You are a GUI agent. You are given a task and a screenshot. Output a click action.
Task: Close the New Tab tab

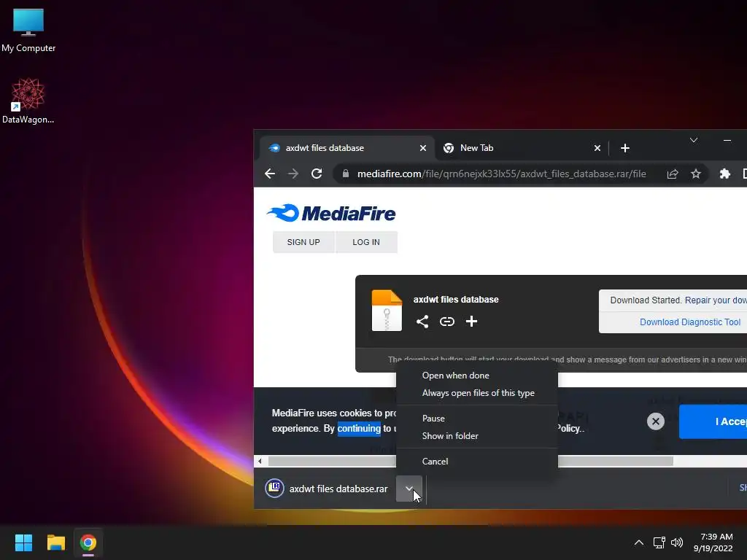(597, 148)
